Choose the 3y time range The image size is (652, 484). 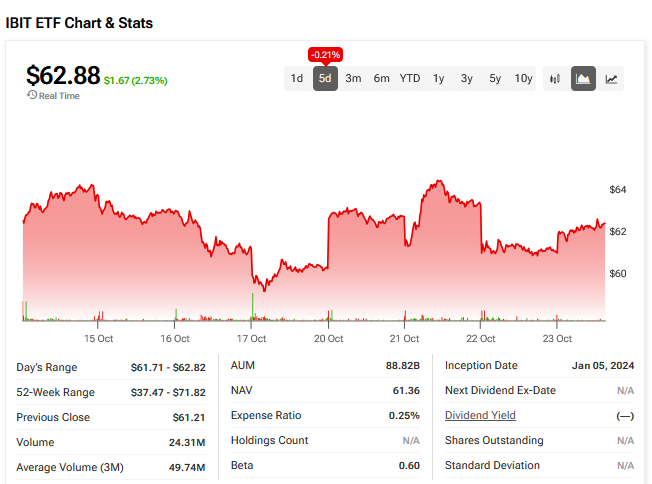point(467,79)
